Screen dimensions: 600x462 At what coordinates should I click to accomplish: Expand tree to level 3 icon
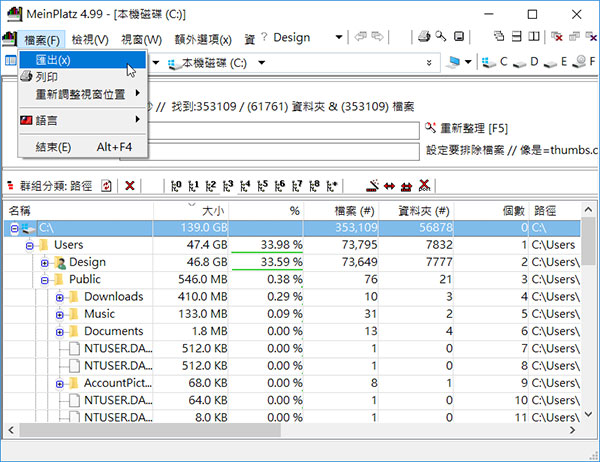tap(228, 186)
